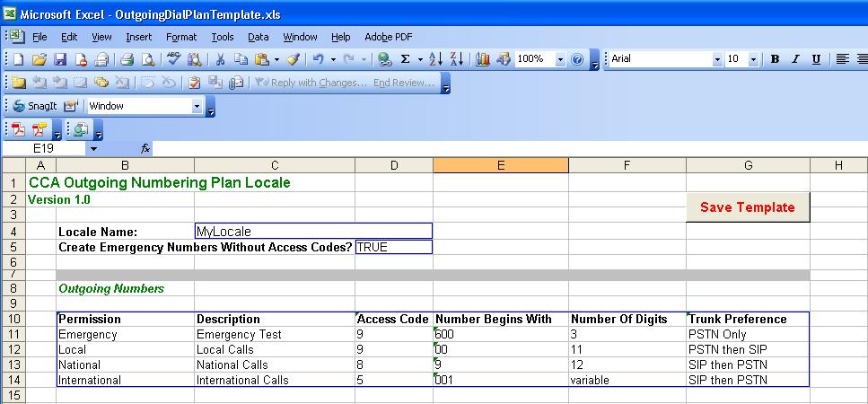Open the SnagIt Window profile dropdown
868x404 pixels.
point(197,106)
